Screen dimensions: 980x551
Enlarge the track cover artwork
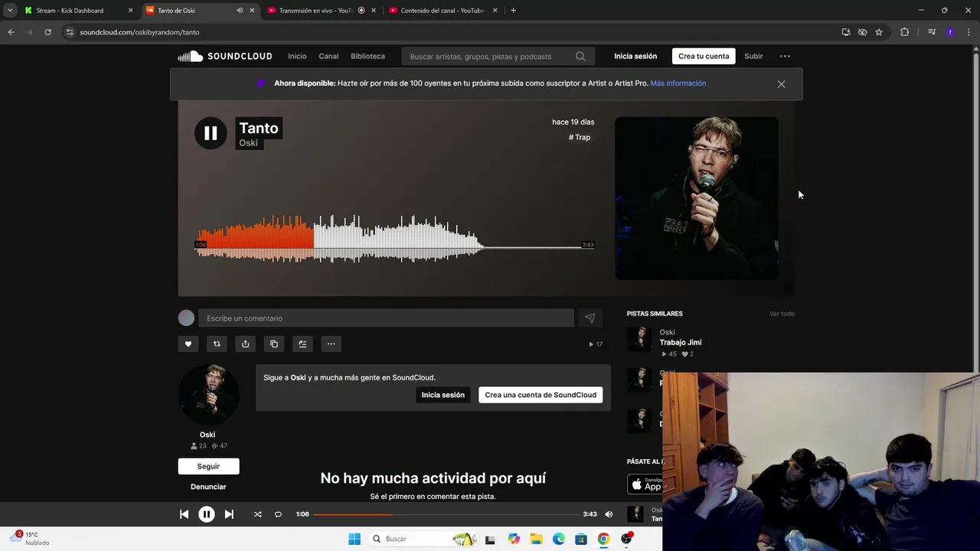coord(697,198)
